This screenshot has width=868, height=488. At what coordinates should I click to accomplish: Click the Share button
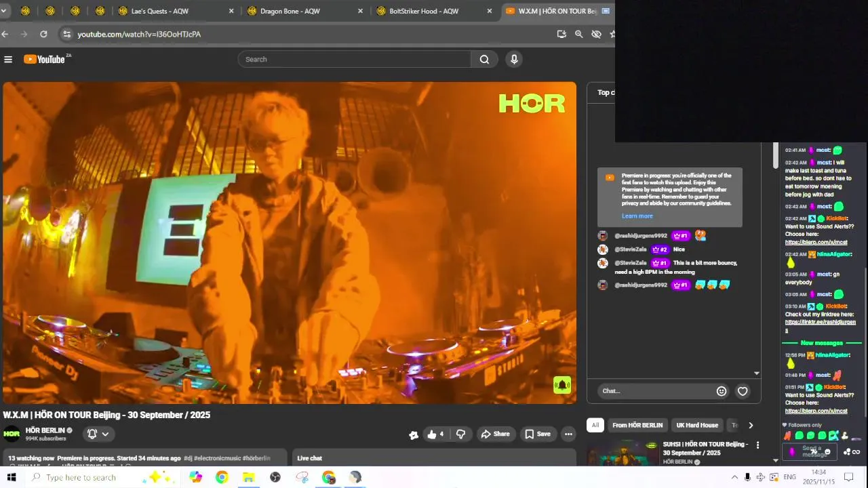pos(494,434)
